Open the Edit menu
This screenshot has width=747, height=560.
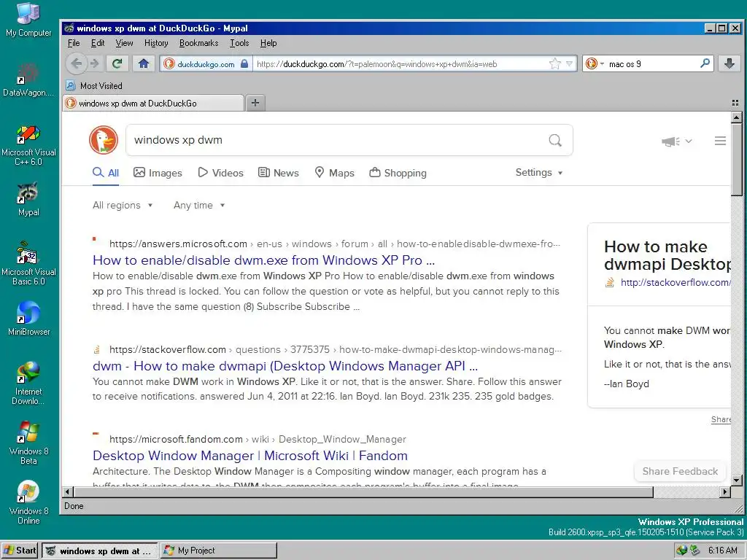98,43
